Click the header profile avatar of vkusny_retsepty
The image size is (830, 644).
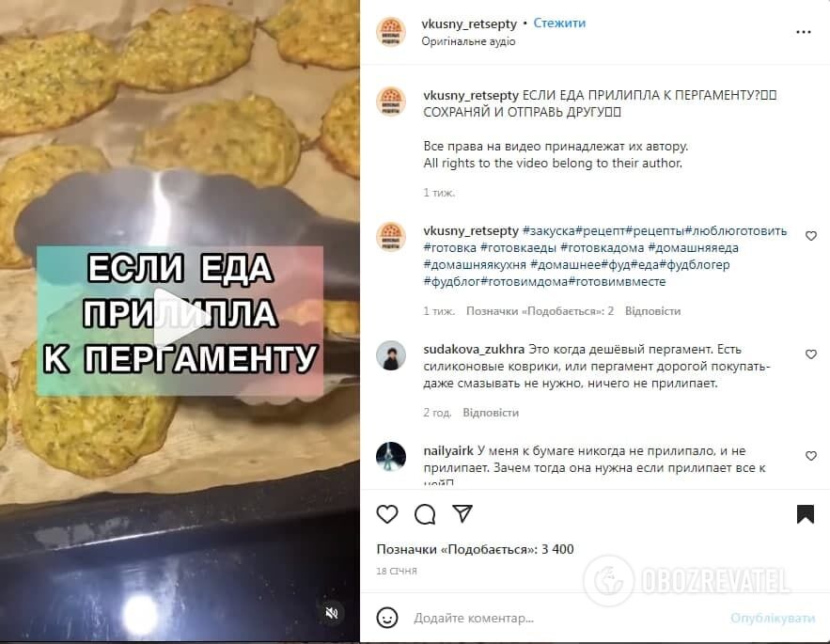391,32
